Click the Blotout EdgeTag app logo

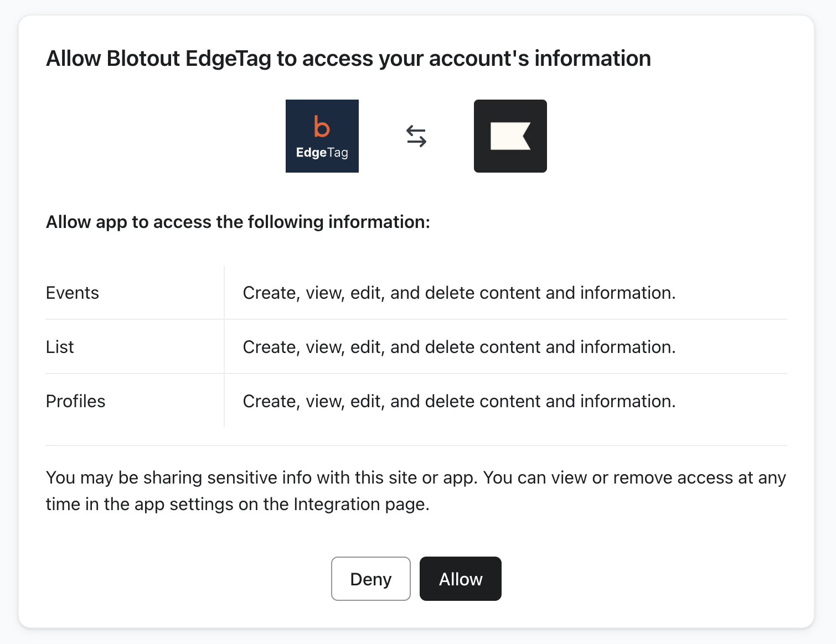tap(322, 136)
